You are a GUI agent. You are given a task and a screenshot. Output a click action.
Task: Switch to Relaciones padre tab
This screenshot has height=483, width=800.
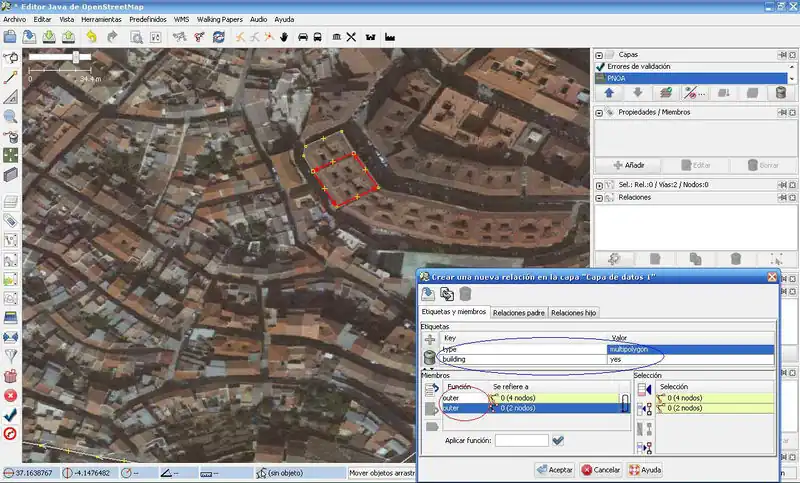pos(518,313)
